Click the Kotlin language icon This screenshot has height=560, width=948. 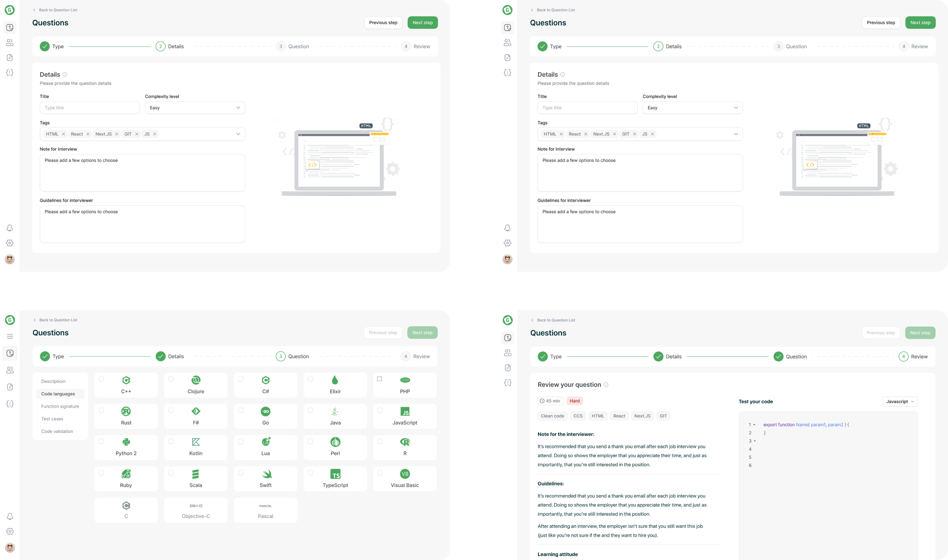(196, 442)
